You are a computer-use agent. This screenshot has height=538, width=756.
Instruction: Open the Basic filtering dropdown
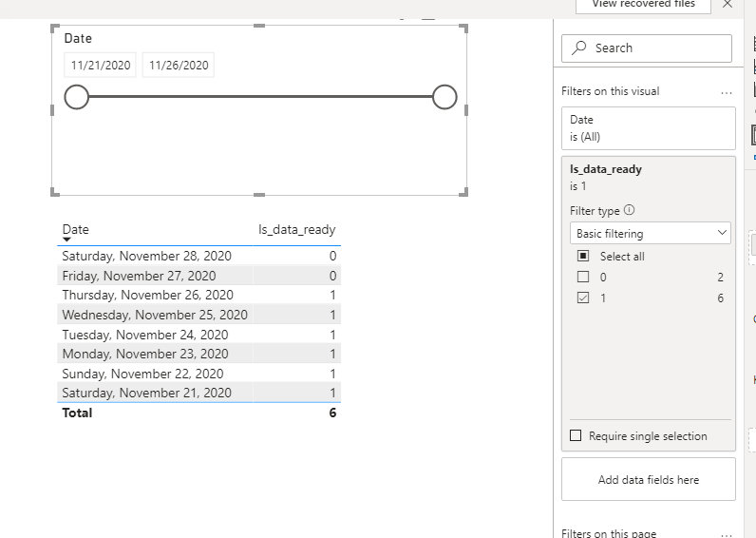pyautogui.click(x=650, y=234)
